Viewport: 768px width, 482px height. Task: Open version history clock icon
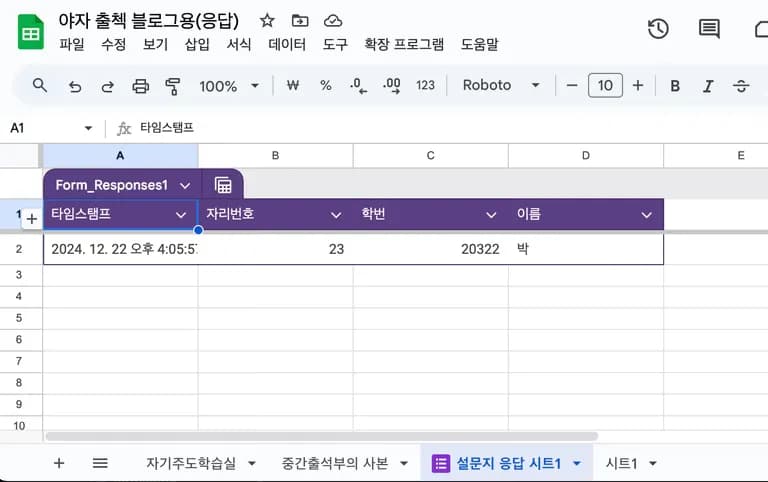point(658,29)
